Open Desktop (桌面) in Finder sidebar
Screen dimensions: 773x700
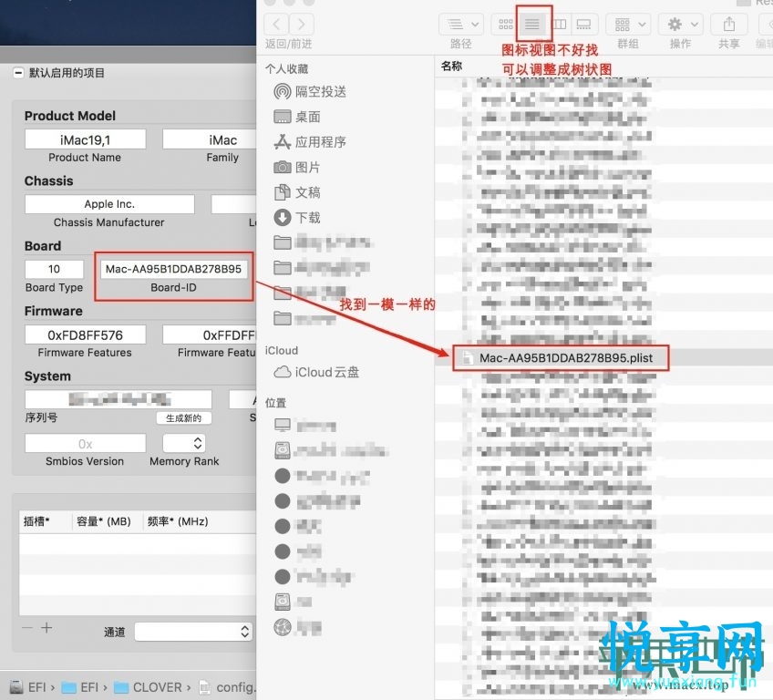[297, 117]
